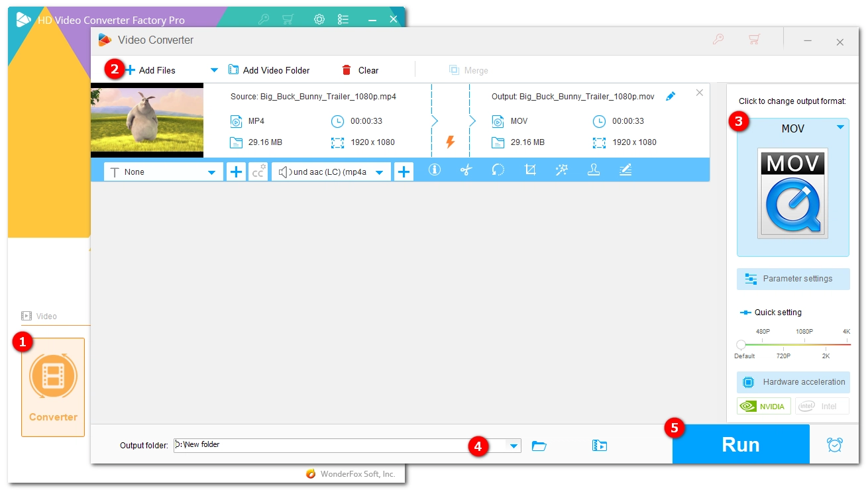Click the CC closed caption settings icon

coord(258,171)
